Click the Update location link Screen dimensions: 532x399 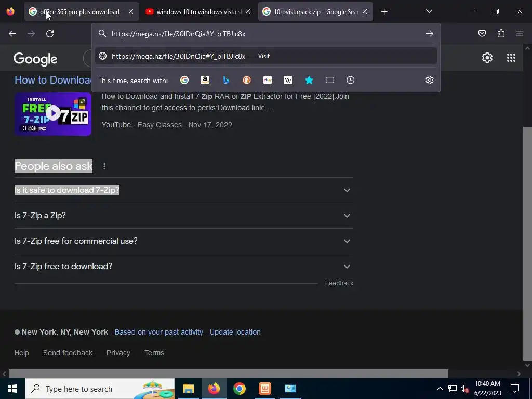[235, 332]
